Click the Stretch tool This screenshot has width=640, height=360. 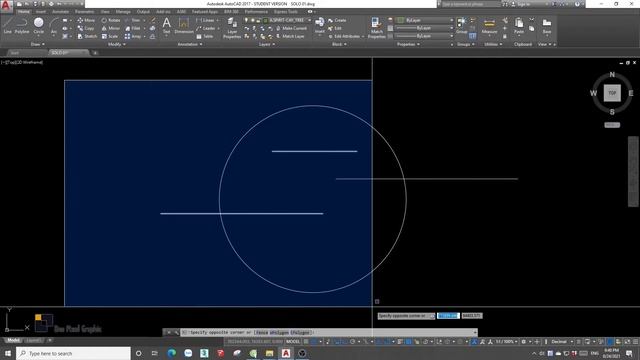tap(87, 36)
